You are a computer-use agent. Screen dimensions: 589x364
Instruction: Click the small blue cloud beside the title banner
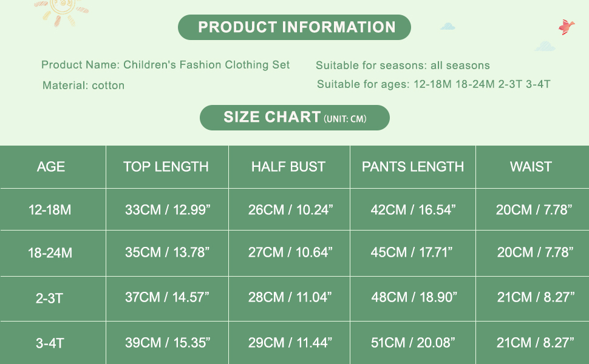(448, 27)
